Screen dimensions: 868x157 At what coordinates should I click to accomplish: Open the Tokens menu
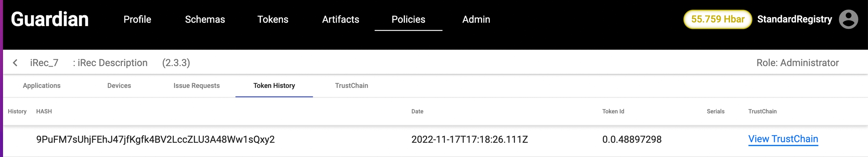click(x=273, y=19)
